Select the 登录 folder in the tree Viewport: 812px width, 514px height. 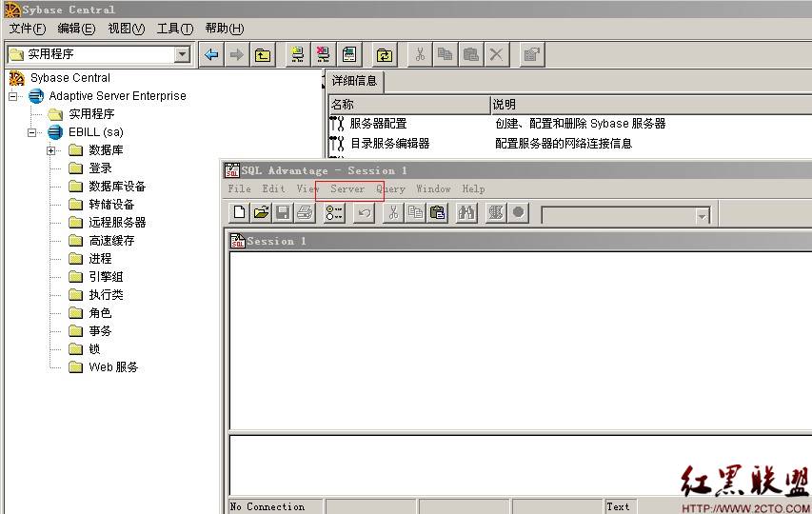[100, 168]
